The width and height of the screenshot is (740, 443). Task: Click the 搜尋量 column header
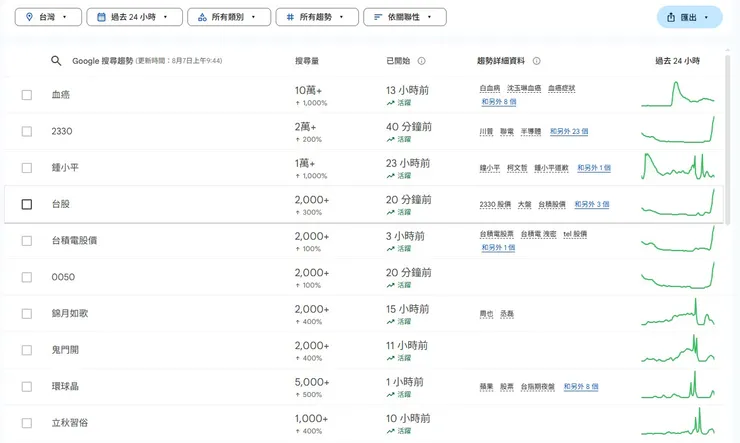tap(307, 61)
